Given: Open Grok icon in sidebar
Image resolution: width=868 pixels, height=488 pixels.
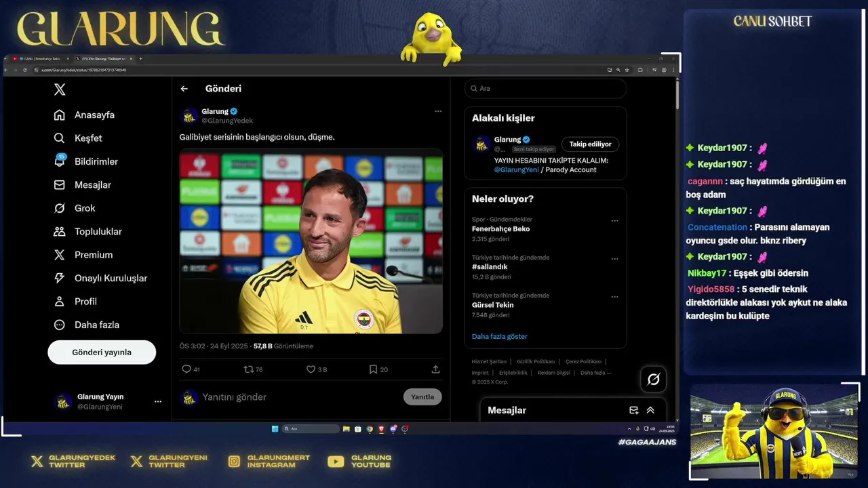Looking at the screenshot, I should click(x=60, y=208).
